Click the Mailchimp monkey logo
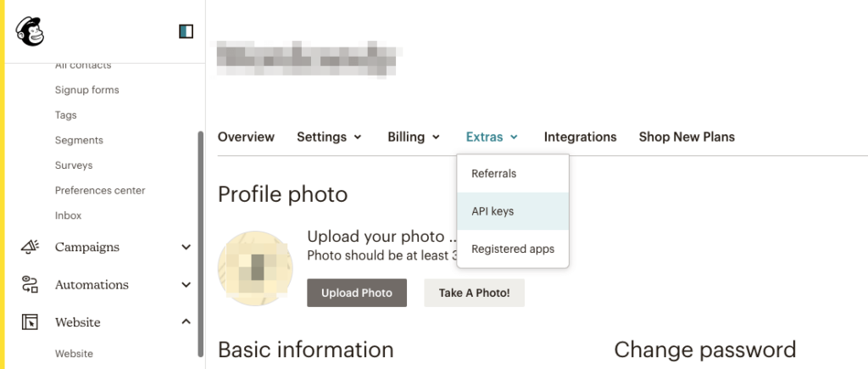This screenshot has width=868, height=369. tap(29, 32)
